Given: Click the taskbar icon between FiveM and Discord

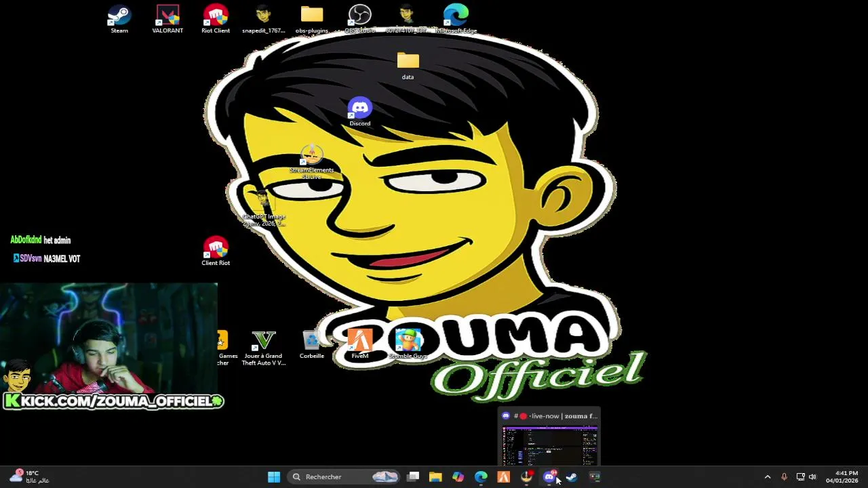Looking at the screenshot, I should point(527,477).
